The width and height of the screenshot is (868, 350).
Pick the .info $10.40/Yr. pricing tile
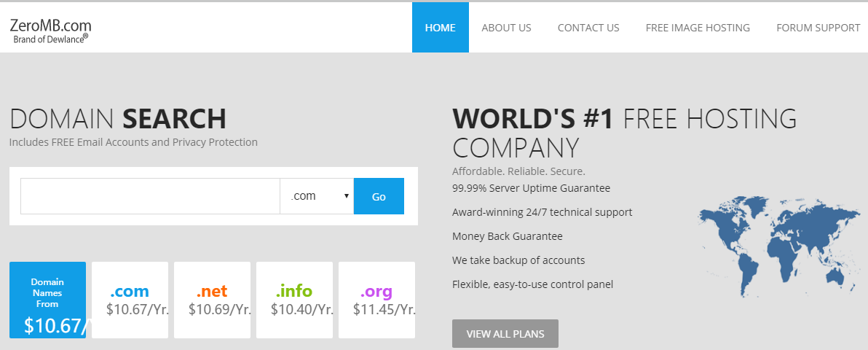(294, 300)
